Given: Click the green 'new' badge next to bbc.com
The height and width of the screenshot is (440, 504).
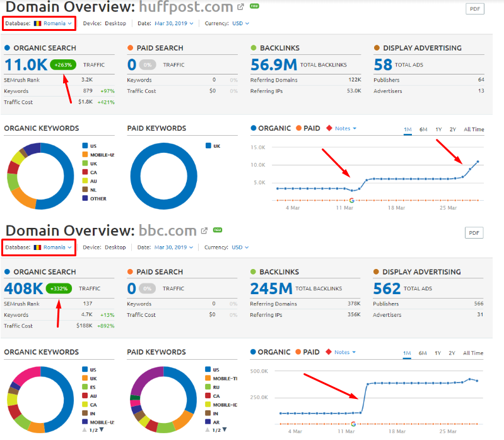Looking at the screenshot, I should [x=218, y=230].
